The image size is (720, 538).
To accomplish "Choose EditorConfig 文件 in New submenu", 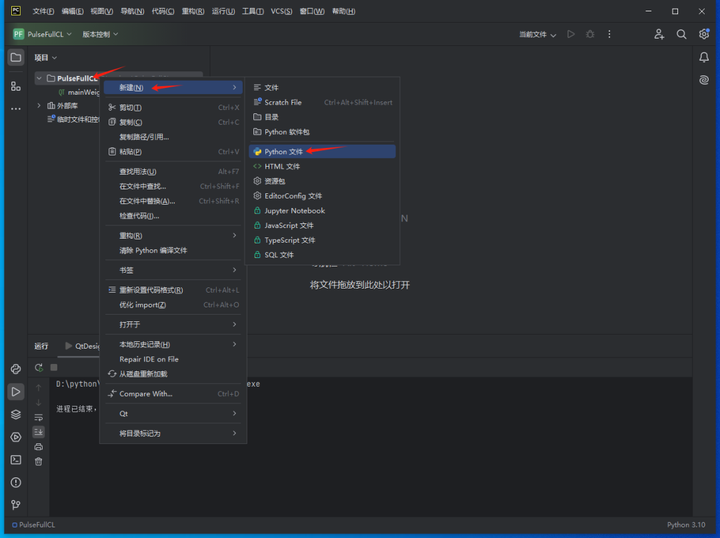I will tap(322, 196).
